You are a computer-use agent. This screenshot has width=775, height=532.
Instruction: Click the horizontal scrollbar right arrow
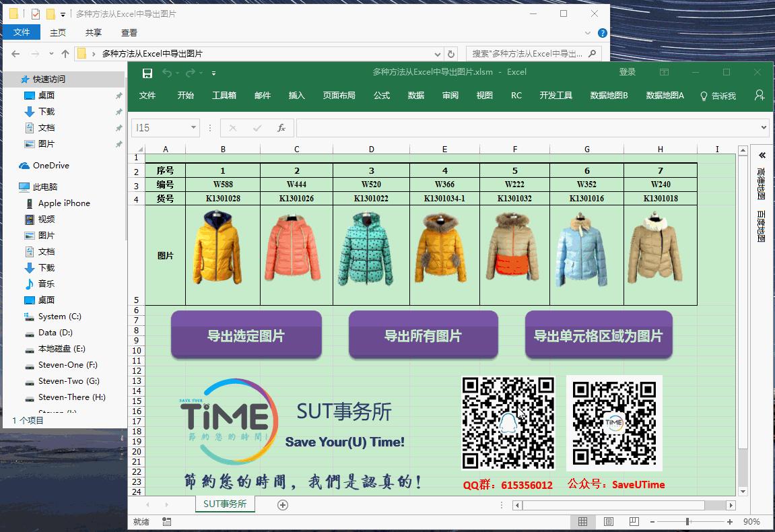[731, 505]
